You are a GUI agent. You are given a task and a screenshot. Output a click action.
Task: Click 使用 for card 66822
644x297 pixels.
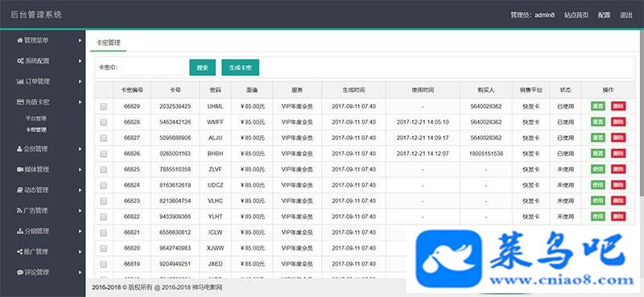coord(598,216)
